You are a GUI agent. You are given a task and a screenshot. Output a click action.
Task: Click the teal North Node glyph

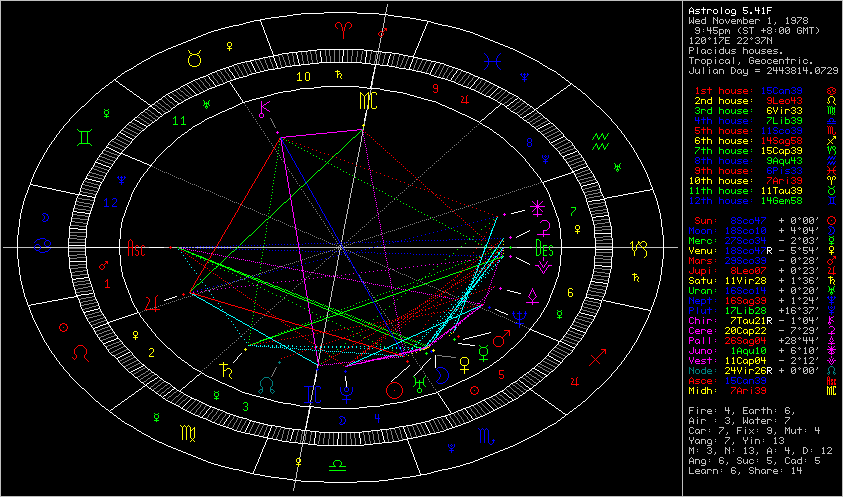coord(267,383)
